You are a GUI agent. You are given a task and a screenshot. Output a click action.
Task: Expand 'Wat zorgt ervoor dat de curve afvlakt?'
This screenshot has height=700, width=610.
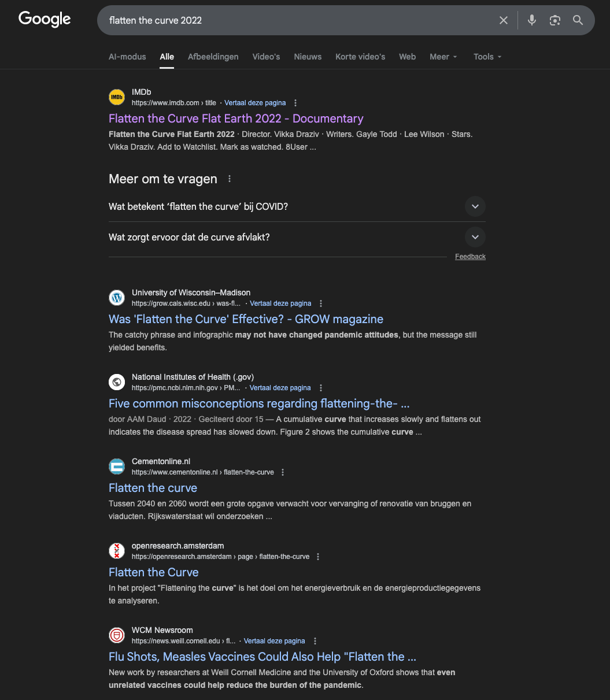click(475, 237)
